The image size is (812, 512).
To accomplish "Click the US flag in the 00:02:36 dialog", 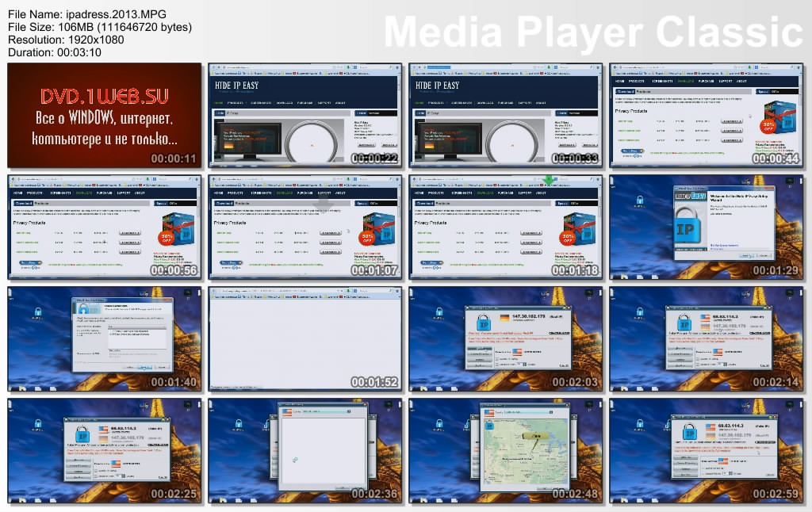I will (x=286, y=411).
